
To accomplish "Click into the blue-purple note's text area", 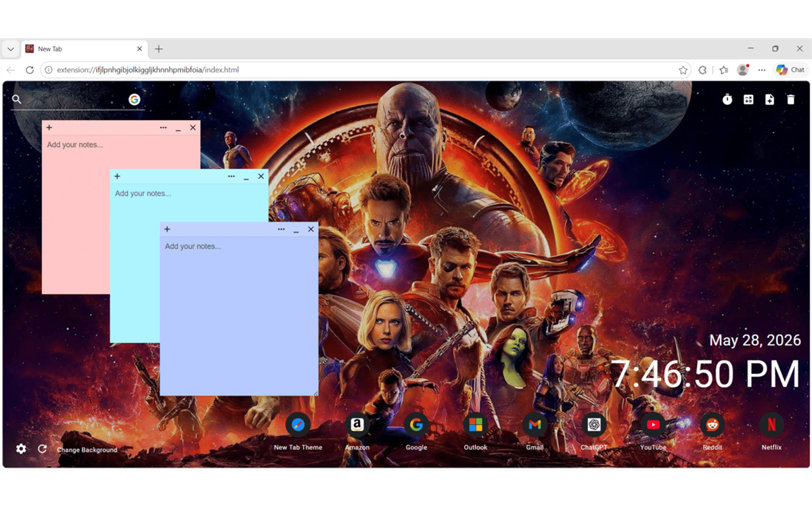I will pos(239,316).
